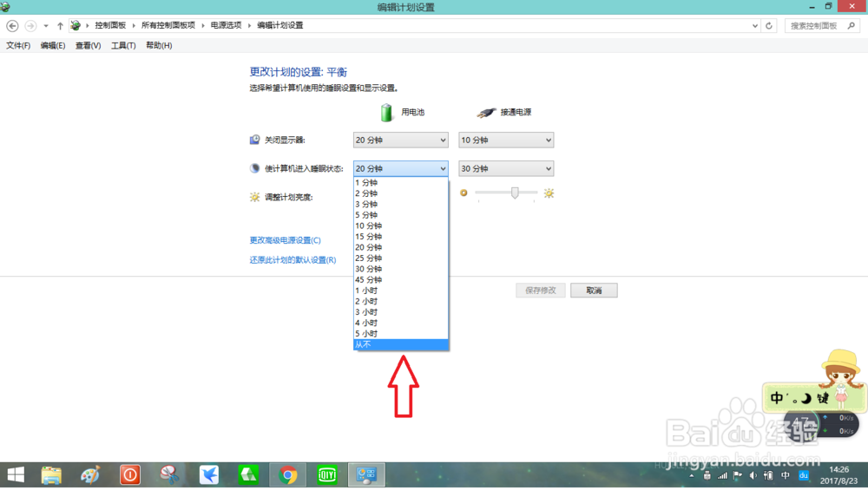Open the 工具(T) menu
868x490 pixels.
click(x=123, y=45)
